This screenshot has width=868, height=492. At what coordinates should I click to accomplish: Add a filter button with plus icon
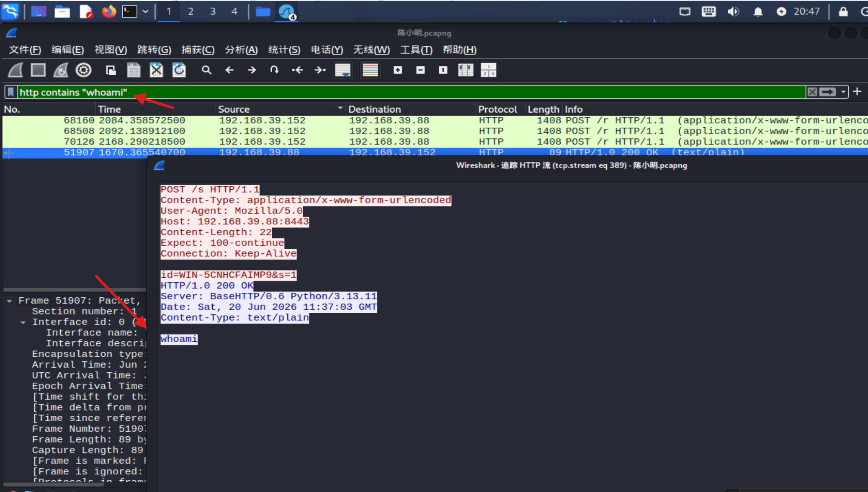[x=857, y=92]
